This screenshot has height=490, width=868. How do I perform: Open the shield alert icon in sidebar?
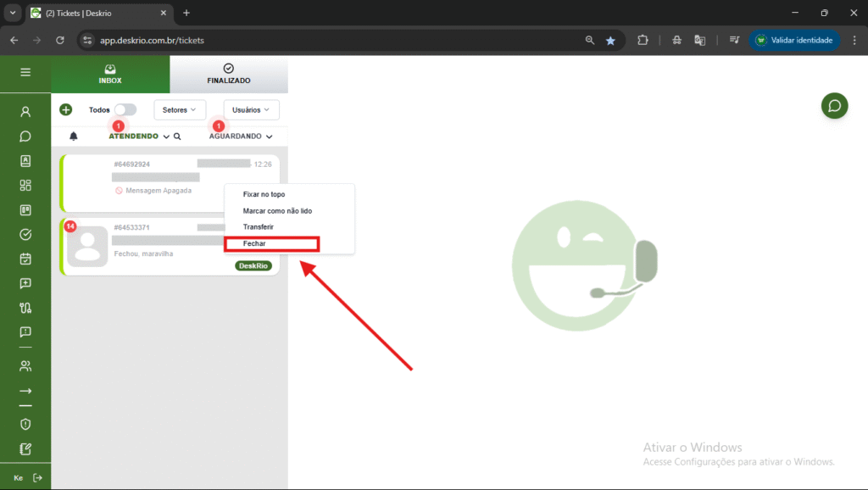25,424
